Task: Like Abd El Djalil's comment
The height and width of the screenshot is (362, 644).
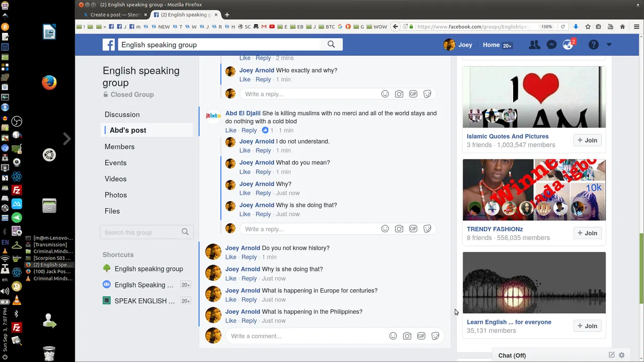Action: click(230, 130)
